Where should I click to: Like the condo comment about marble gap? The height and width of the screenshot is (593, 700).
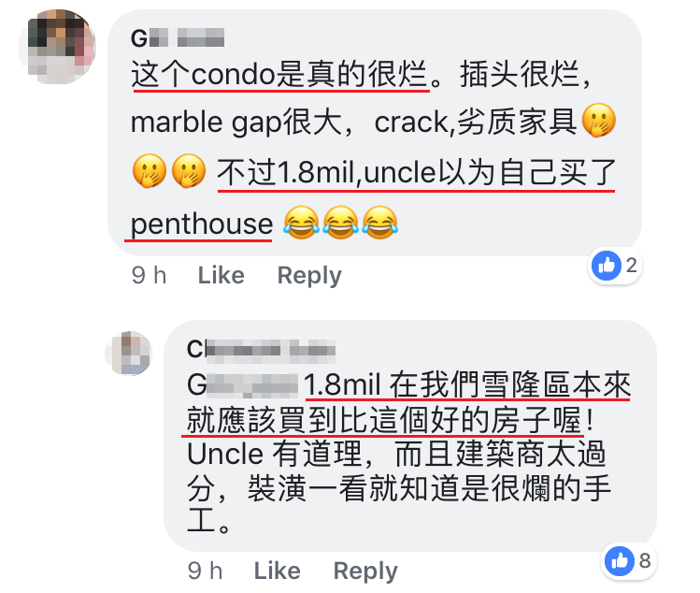click(x=221, y=275)
